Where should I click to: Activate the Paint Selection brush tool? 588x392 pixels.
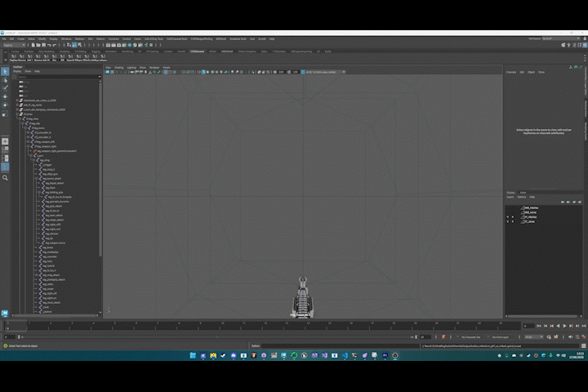coord(5,88)
